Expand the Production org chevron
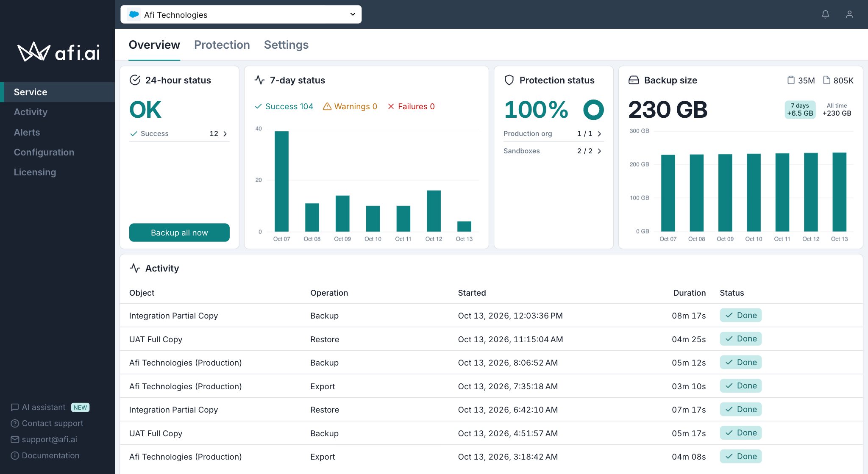This screenshot has width=868, height=474. (599, 134)
